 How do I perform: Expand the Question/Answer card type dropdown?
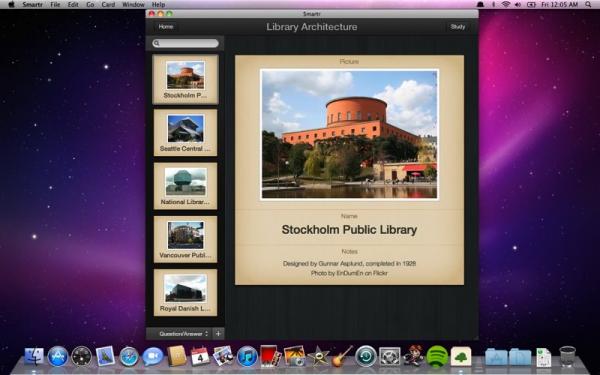(183, 334)
